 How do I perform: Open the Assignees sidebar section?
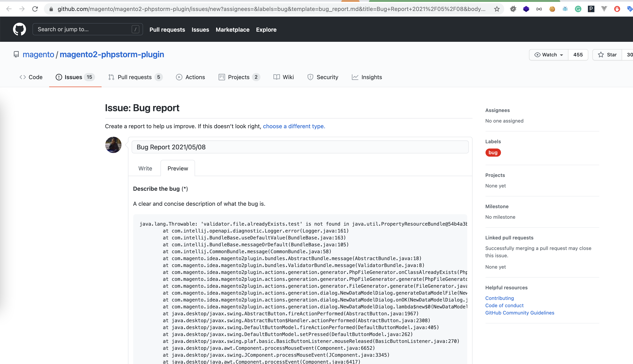click(x=497, y=110)
